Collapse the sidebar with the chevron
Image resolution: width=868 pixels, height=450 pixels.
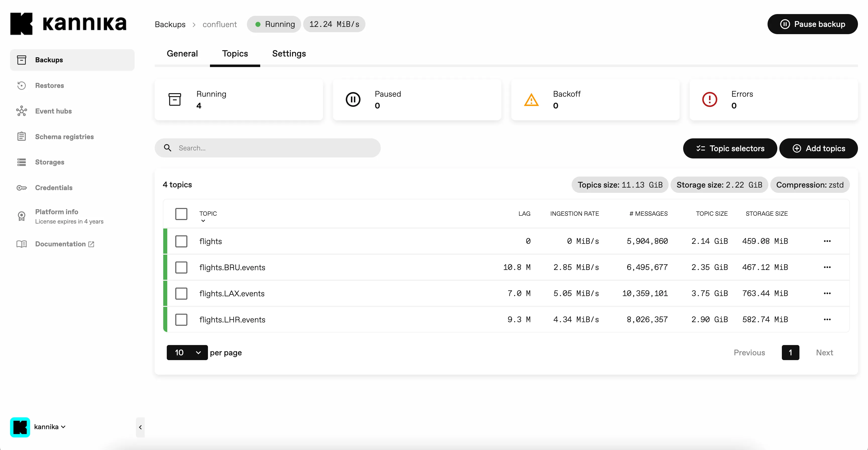pyautogui.click(x=140, y=427)
